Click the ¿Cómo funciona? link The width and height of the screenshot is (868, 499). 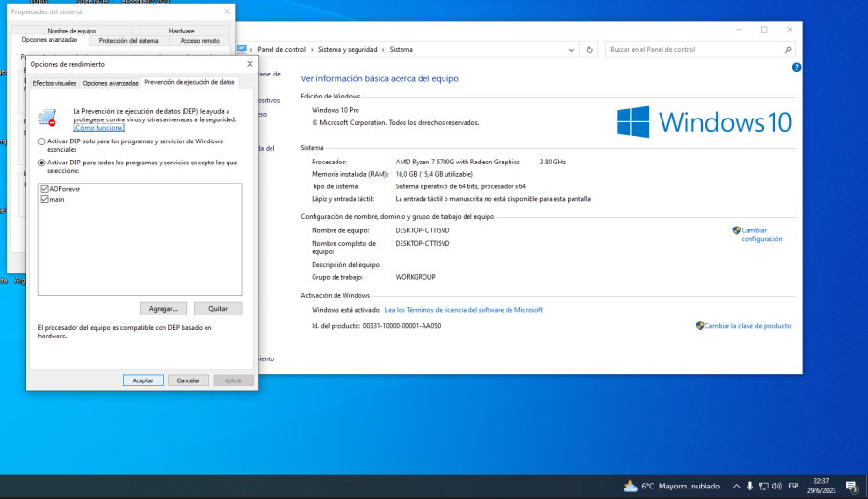click(98, 127)
